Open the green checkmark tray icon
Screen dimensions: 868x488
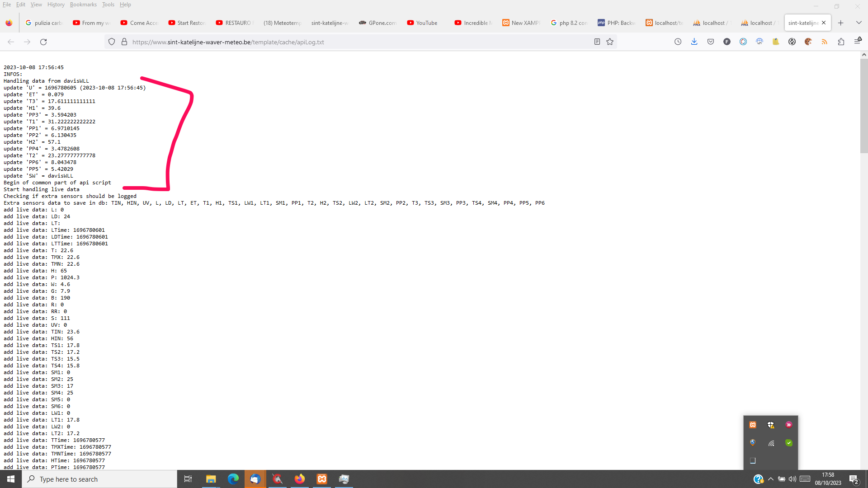click(x=789, y=443)
